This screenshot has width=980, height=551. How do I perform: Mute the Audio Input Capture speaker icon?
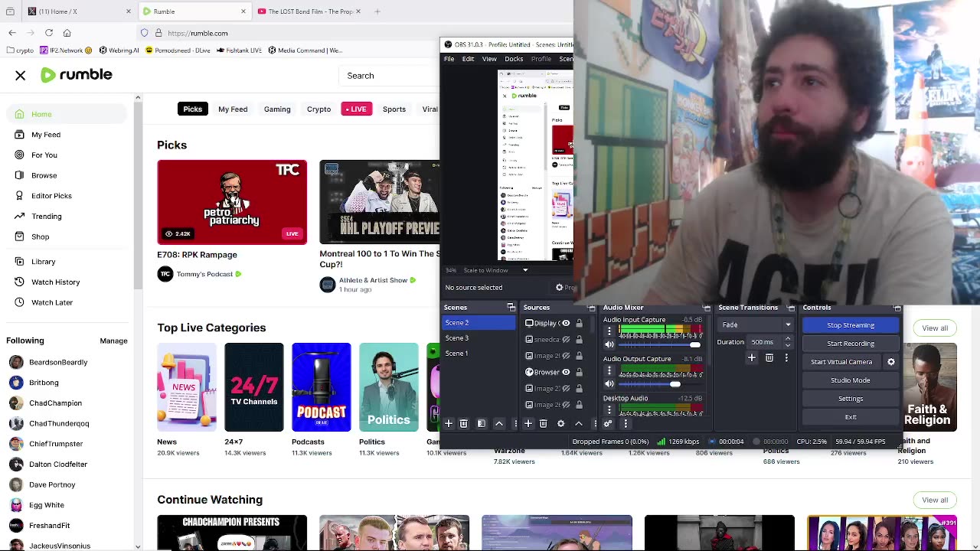pyautogui.click(x=609, y=344)
